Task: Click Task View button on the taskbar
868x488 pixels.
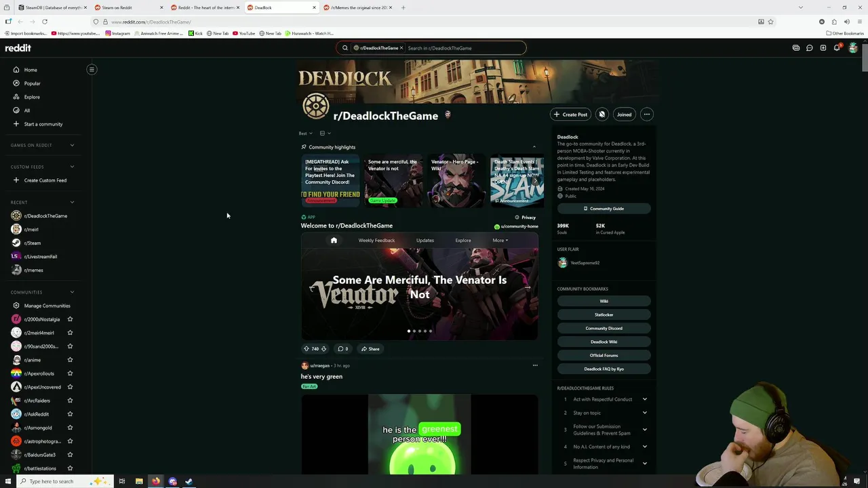Action: [122, 481]
